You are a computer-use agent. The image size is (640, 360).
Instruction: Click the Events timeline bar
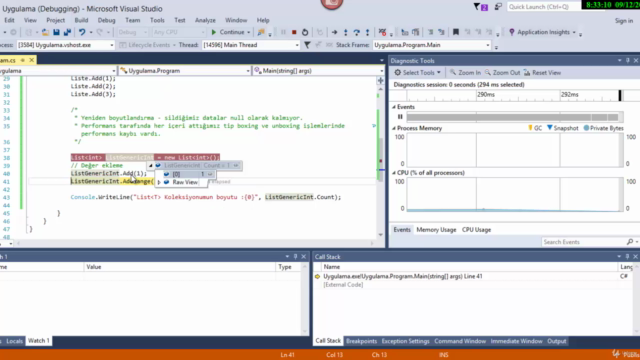pyautogui.click(x=514, y=117)
